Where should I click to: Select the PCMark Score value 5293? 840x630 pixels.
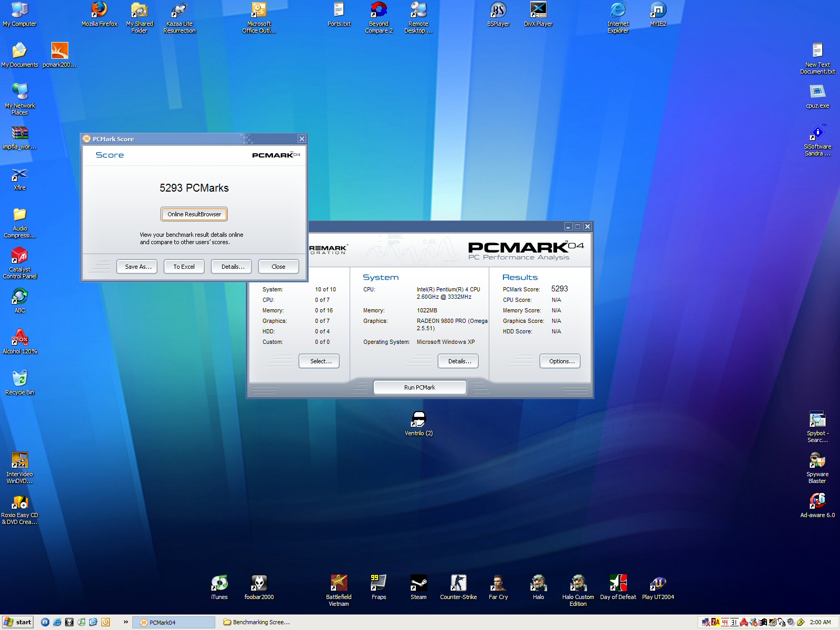560,289
